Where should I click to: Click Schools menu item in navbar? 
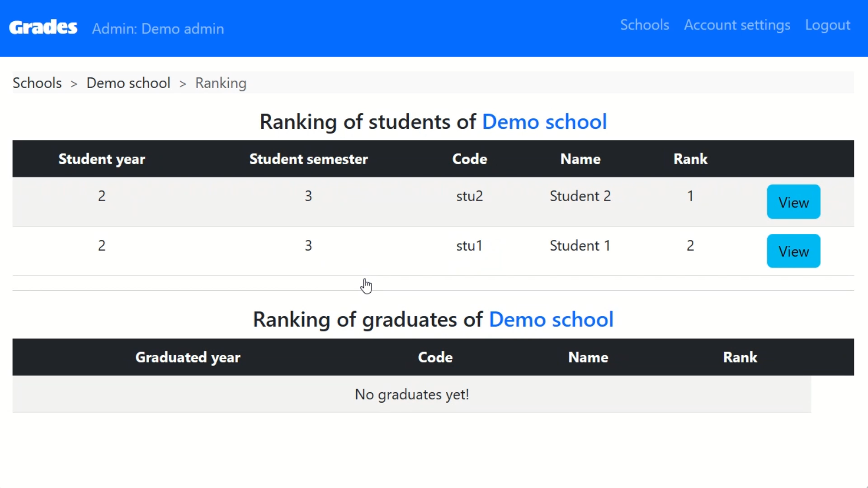point(644,25)
